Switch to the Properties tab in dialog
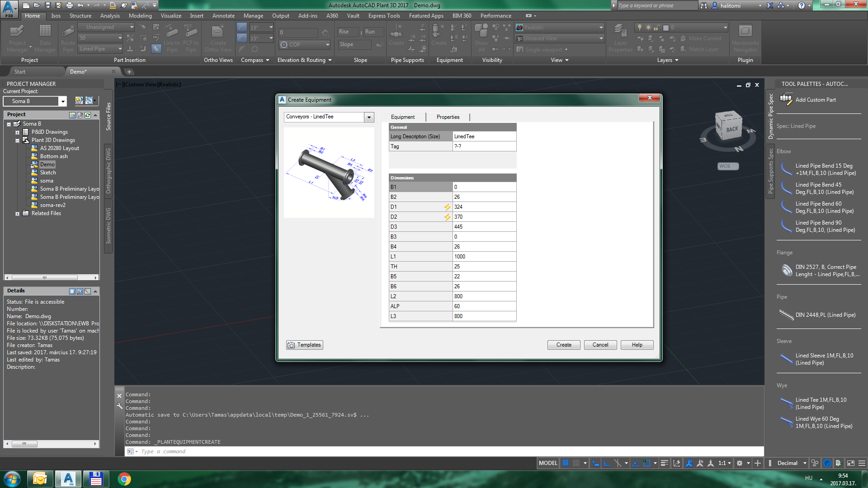The height and width of the screenshot is (488, 868). 448,117
